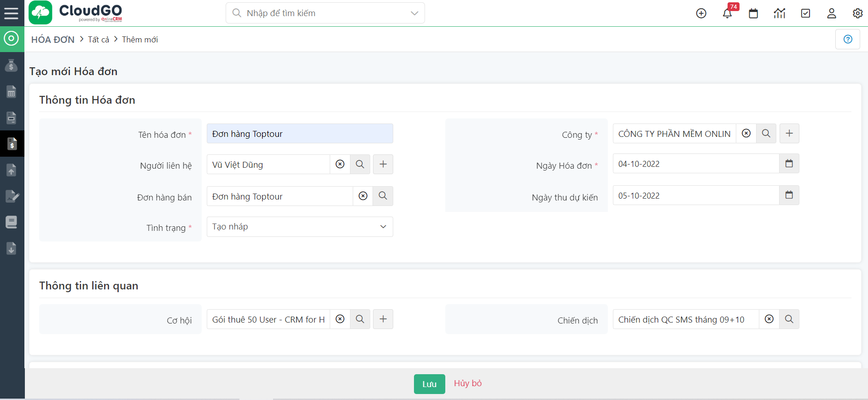Select the Tất cả breadcrumb item

click(99, 40)
